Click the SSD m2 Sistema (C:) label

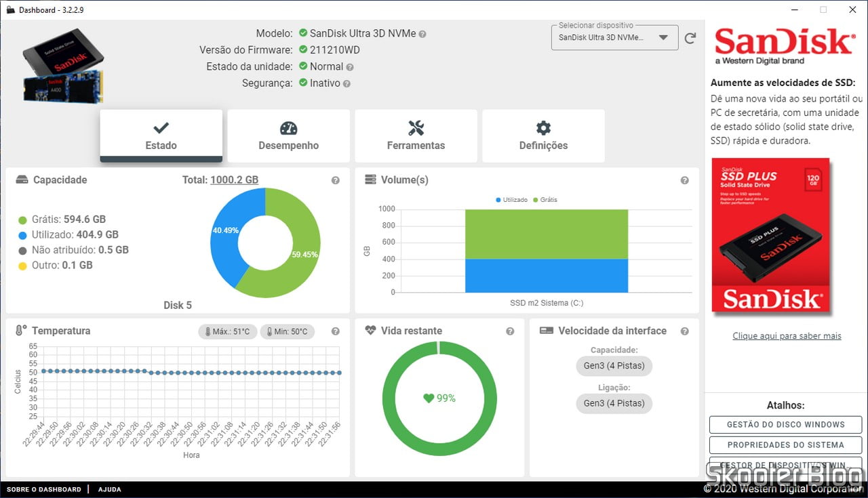tap(547, 303)
